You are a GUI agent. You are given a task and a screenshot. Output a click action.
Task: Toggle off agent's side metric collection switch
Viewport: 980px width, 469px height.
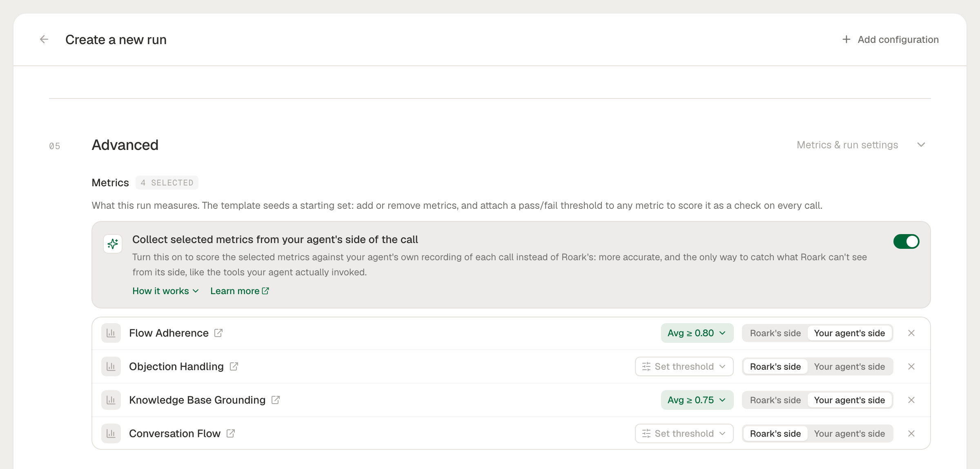point(906,241)
